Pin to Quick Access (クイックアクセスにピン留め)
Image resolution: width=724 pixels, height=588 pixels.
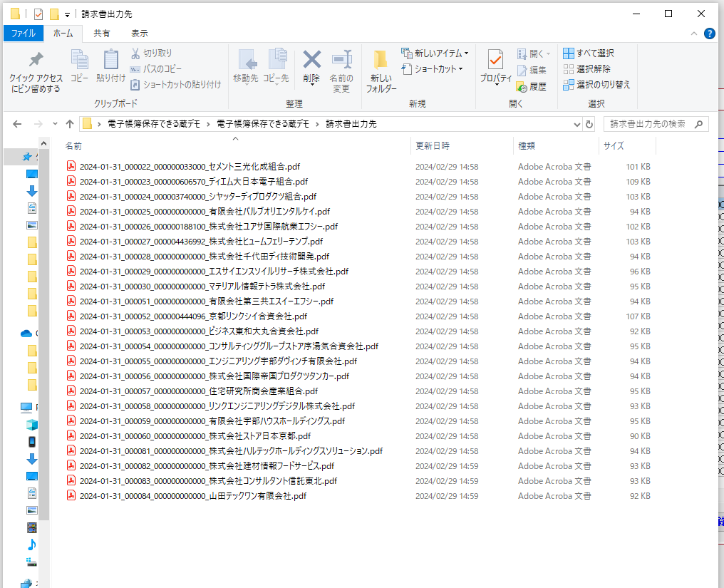36,71
